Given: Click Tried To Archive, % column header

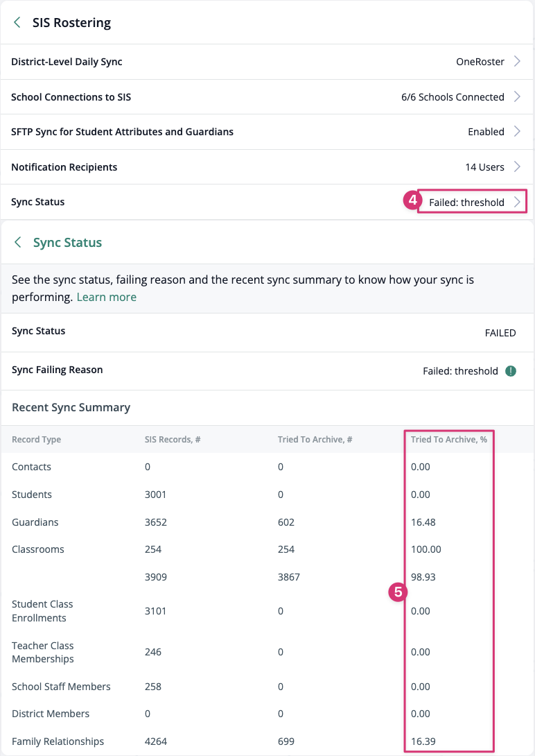Looking at the screenshot, I should pyautogui.click(x=449, y=439).
